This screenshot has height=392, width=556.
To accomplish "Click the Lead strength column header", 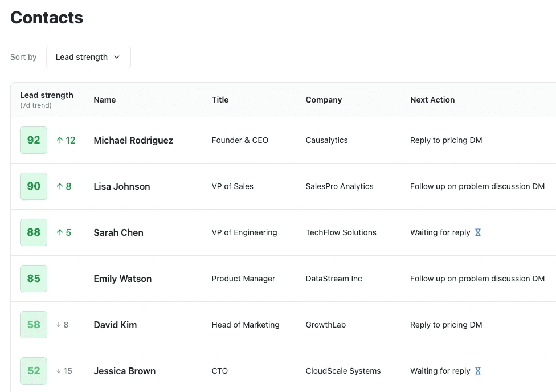I will click(x=47, y=95).
